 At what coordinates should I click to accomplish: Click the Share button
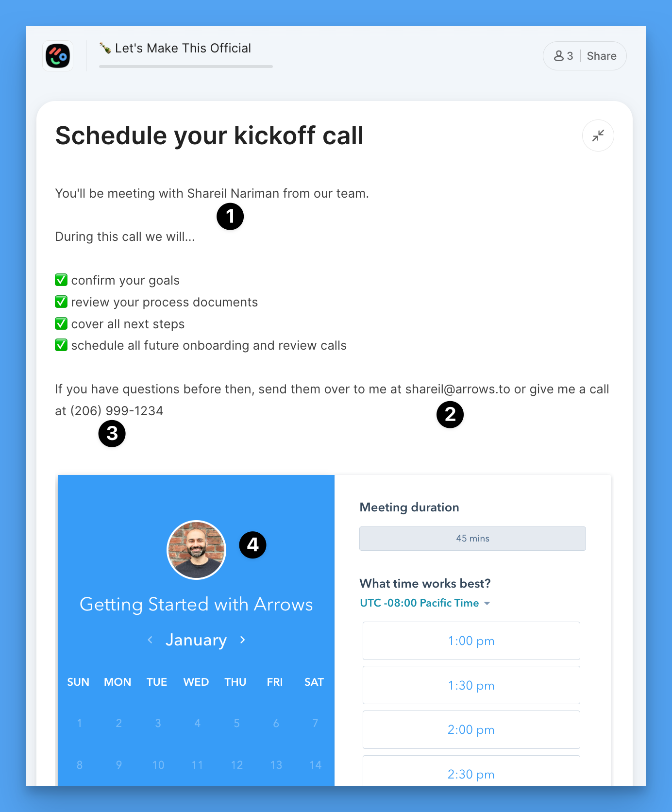601,56
